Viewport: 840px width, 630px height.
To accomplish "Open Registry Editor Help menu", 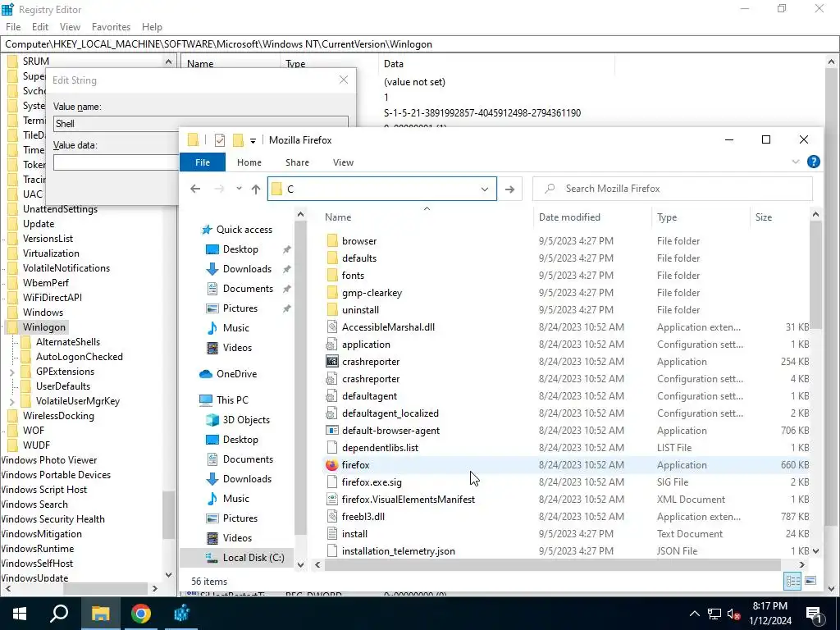I will (152, 27).
